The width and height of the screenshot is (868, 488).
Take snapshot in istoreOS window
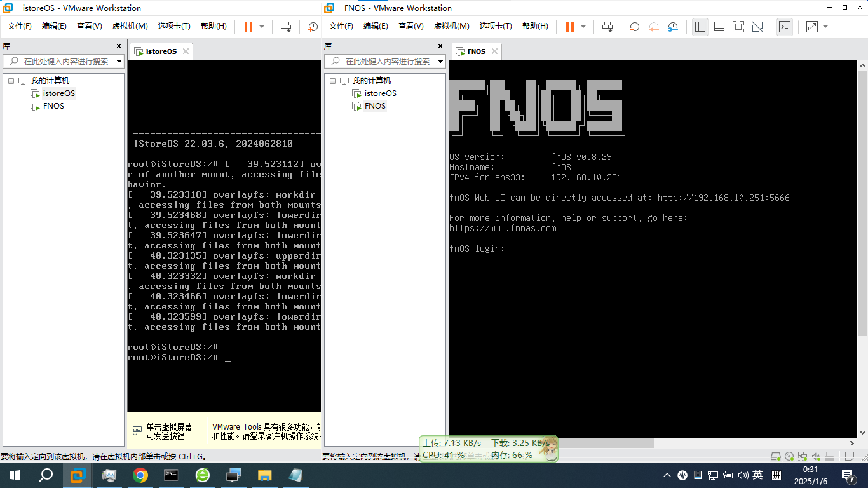click(313, 27)
